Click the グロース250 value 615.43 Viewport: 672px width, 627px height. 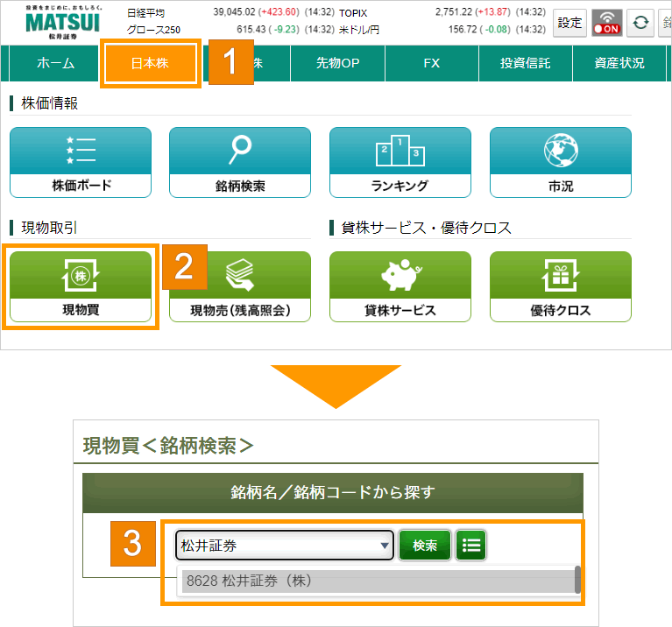(x=251, y=30)
